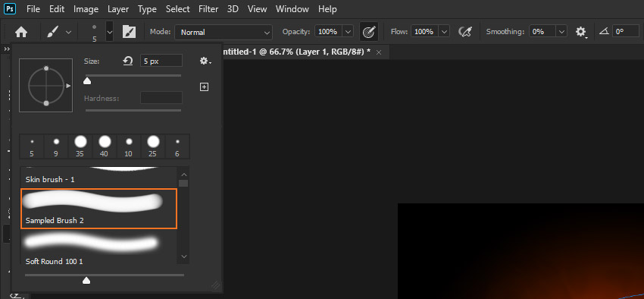Click the brush Size slider handle
This screenshot has width=644, height=299.
coord(87,81)
